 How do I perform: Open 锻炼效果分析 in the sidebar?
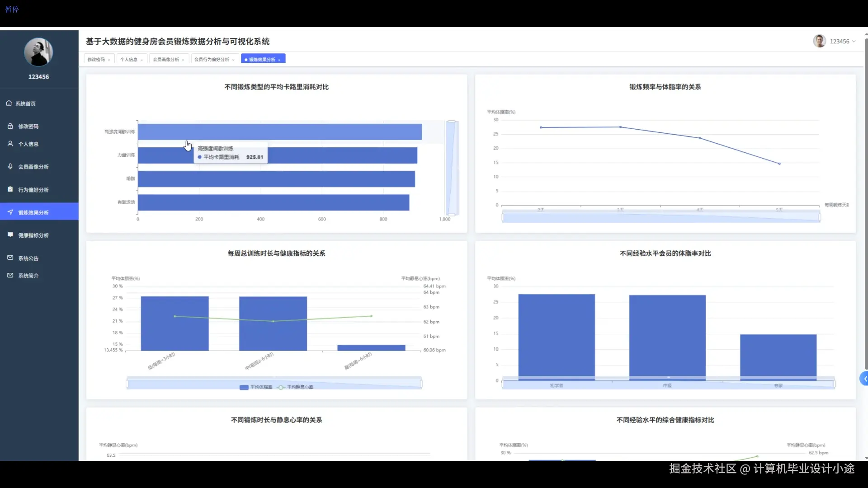click(33, 212)
